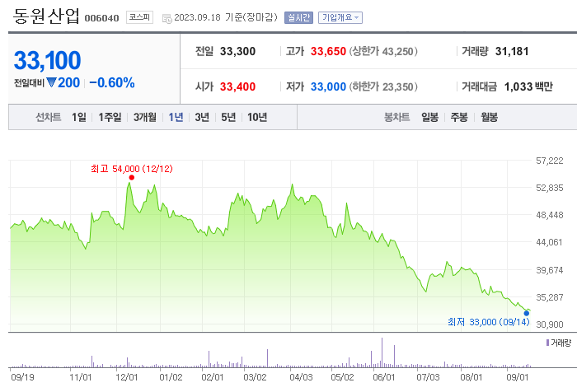The width and height of the screenshot is (577, 392).
Task: Click the blue down-triangle change icon
Action: [51, 82]
